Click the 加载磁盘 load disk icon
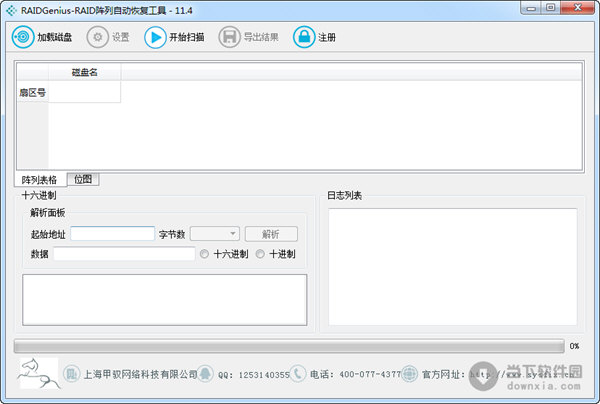This screenshot has width=600, height=404. [x=23, y=37]
